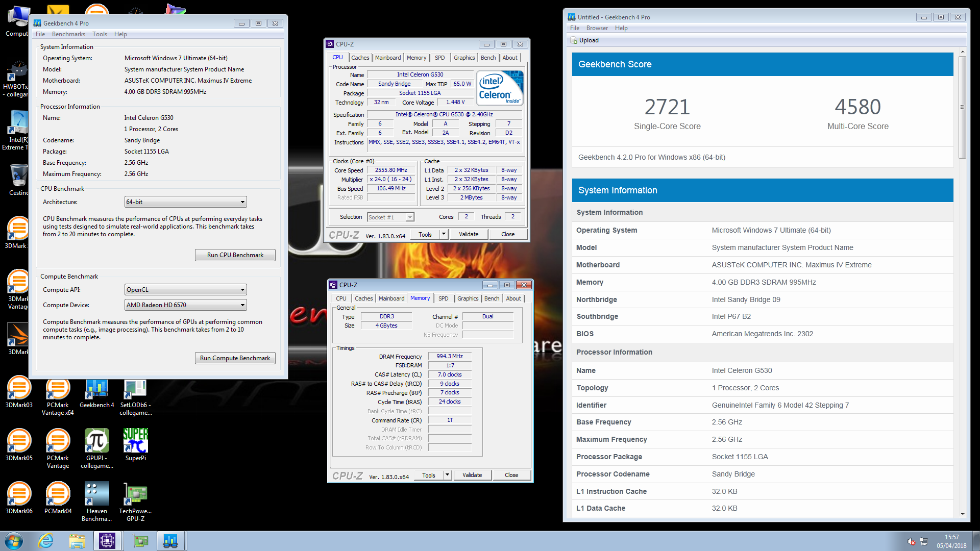Select the multi-core score 4580
Viewport: 980px width, 551px height.
tap(857, 107)
